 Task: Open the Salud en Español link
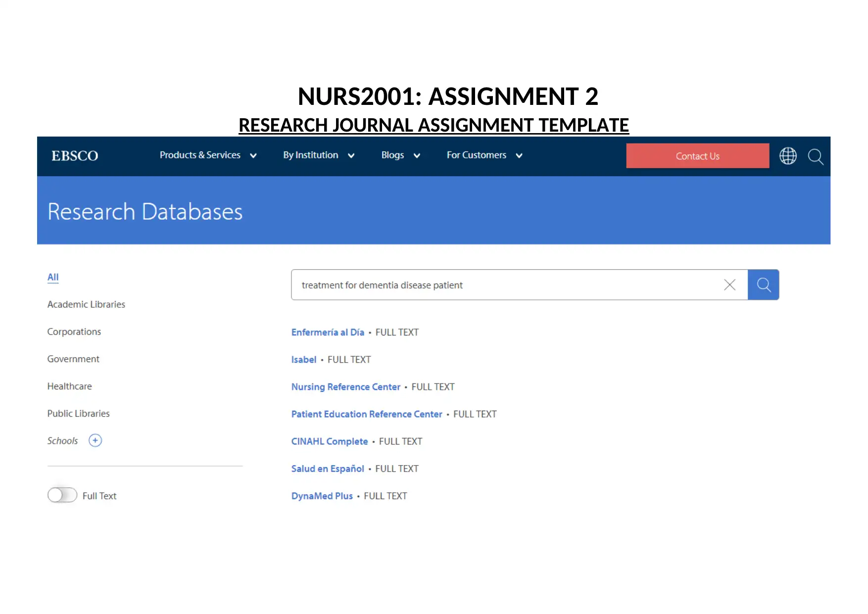[328, 469]
